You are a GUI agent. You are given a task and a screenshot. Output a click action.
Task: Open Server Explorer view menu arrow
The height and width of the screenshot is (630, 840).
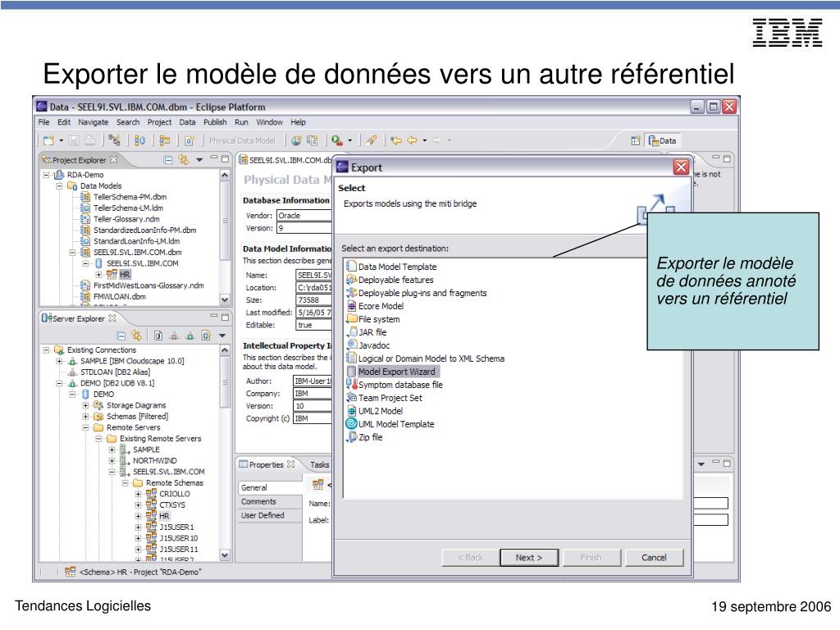coord(221,336)
